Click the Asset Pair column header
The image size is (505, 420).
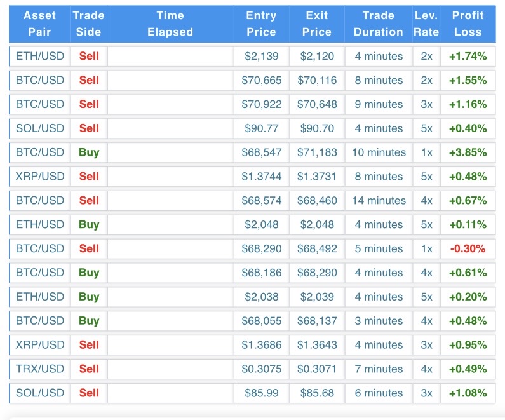coord(40,24)
